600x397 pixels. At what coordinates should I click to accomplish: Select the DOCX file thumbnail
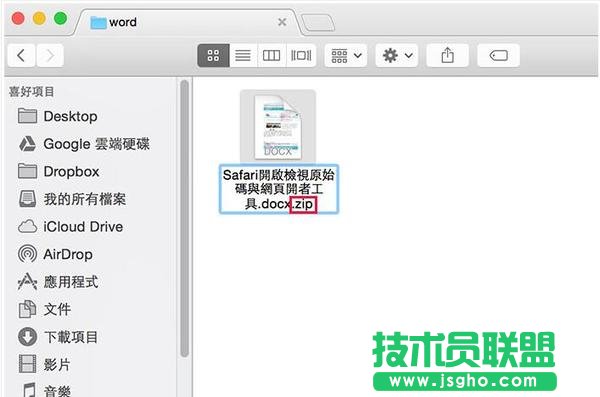(278, 126)
